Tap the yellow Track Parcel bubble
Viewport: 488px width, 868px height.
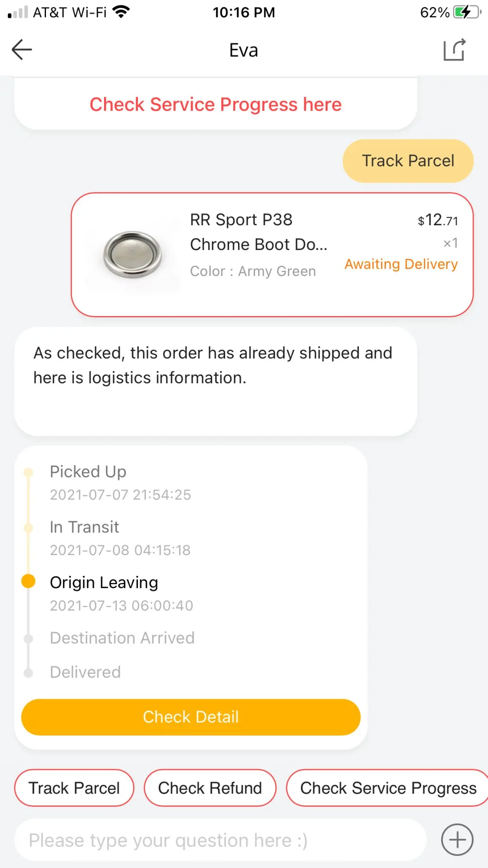[x=408, y=161]
